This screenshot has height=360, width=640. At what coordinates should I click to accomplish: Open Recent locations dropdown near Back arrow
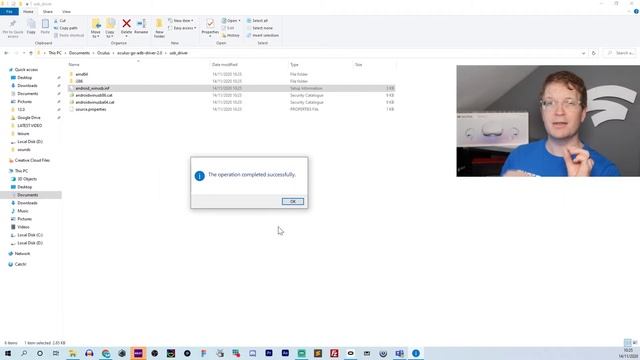(24, 53)
